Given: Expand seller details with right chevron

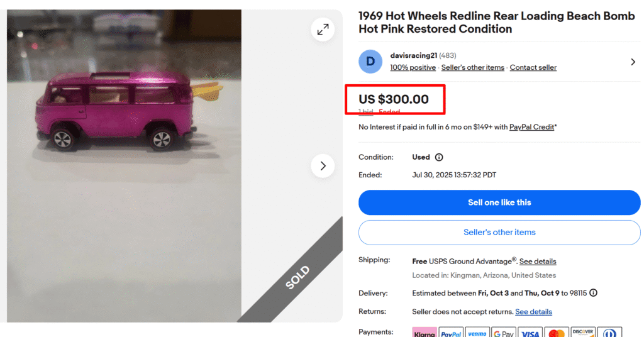Looking at the screenshot, I should pyautogui.click(x=633, y=62).
